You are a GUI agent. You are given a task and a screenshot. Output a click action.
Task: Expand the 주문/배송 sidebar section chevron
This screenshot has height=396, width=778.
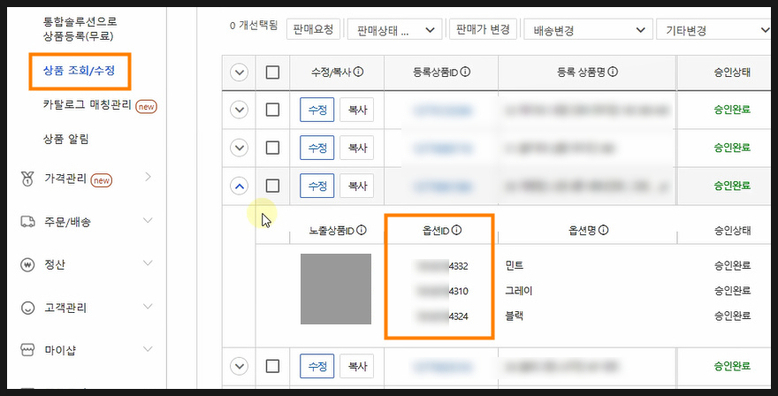[148, 220]
